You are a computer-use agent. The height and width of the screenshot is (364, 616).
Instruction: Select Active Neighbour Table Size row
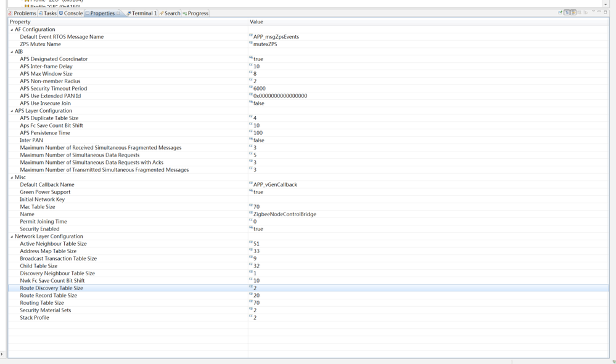click(53, 244)
